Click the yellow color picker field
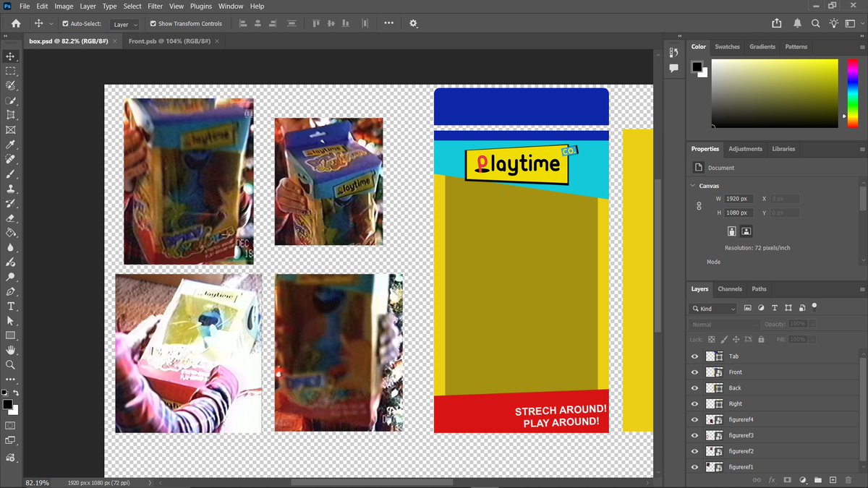Image resolution: width=868 pixels, height=488 pixels. [x=775, y=93]
